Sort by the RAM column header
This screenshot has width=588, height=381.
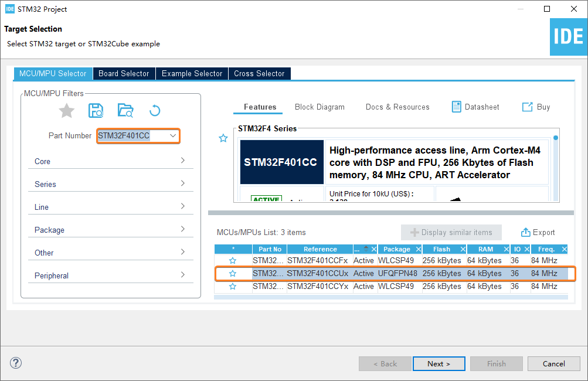[485, 249]
